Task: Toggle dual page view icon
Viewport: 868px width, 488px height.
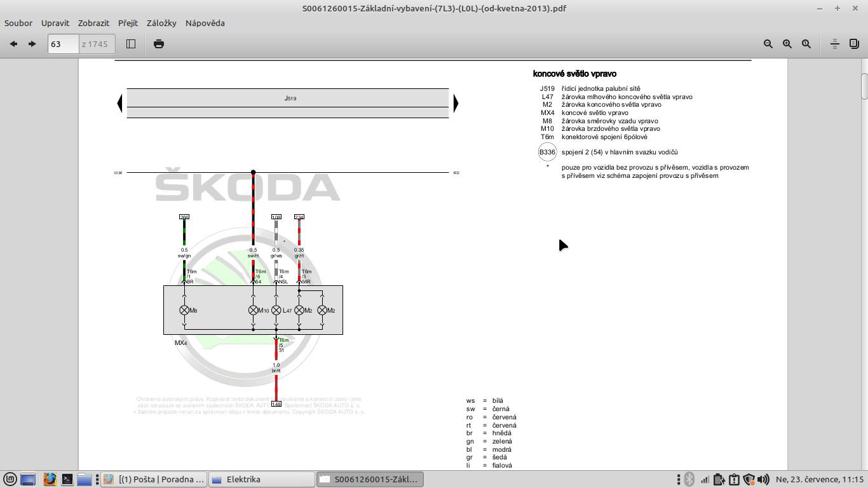Action: tap(854, 44)
